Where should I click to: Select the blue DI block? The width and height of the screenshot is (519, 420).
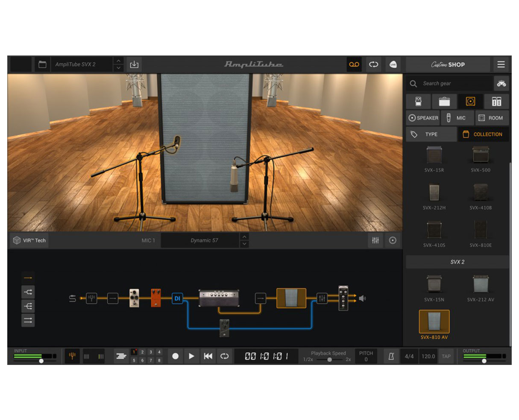click(x=177, y=298)
